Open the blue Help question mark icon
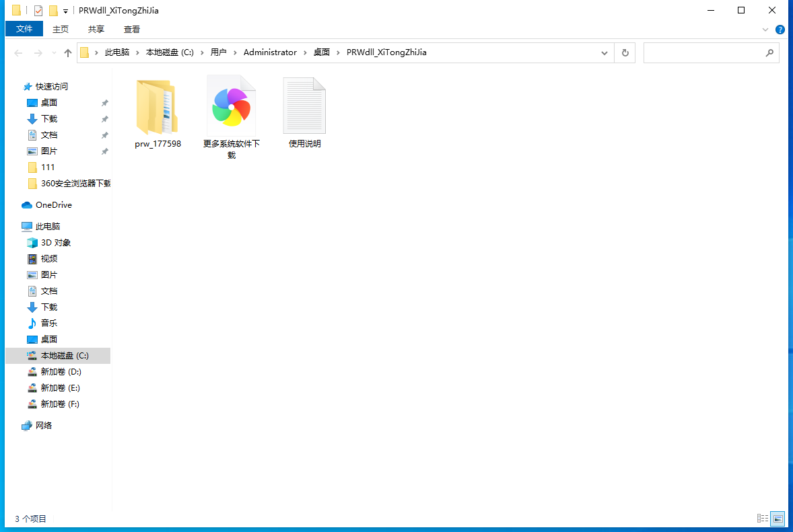 coord(780,30)
